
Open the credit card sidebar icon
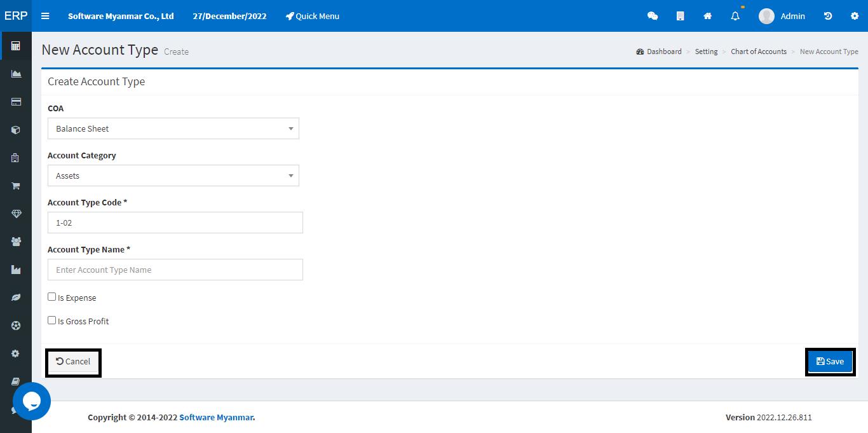(x=16, y=102)
